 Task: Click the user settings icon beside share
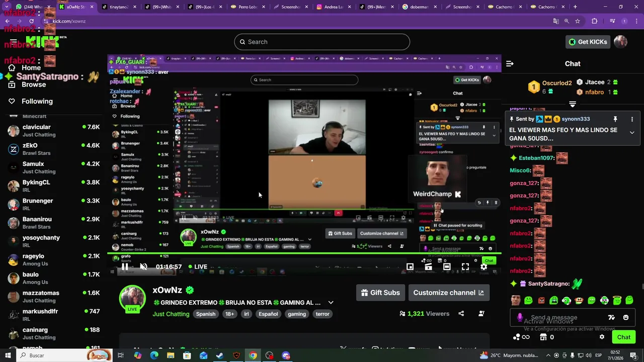pyautogui.click(x=481, y=314)
